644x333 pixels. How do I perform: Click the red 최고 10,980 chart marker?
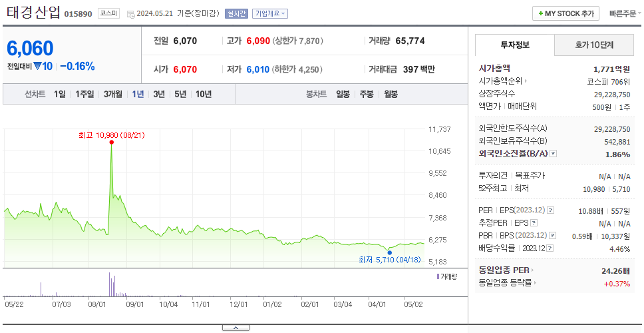(111, 143)
